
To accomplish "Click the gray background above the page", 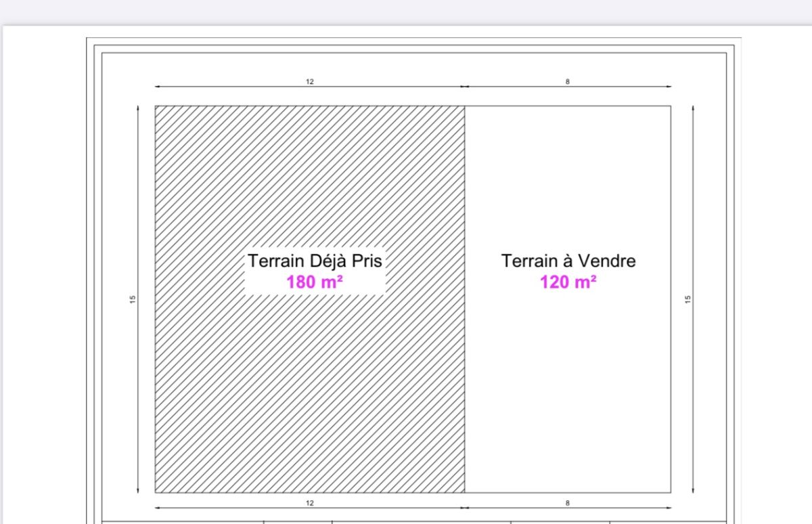I will click(406, 12).
